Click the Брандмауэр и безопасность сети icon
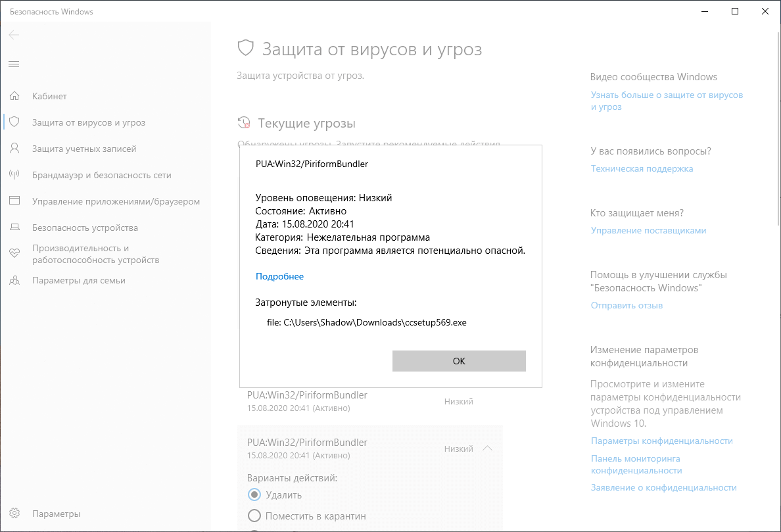Screen dimensions: 781x532 14,175
